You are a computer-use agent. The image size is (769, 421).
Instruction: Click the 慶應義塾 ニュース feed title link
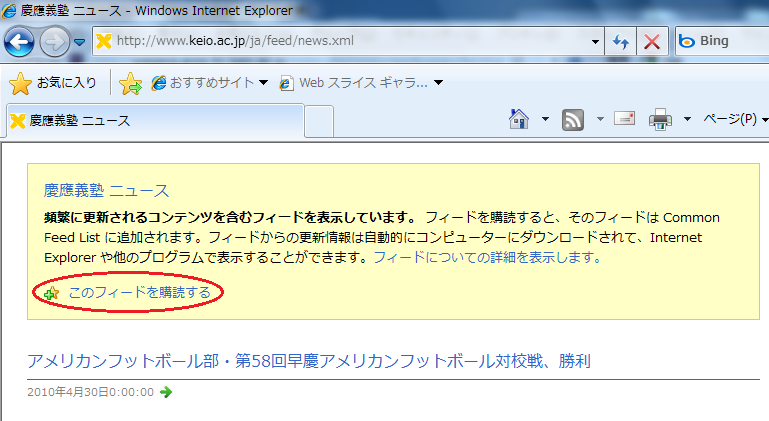[x=106, y=190]
